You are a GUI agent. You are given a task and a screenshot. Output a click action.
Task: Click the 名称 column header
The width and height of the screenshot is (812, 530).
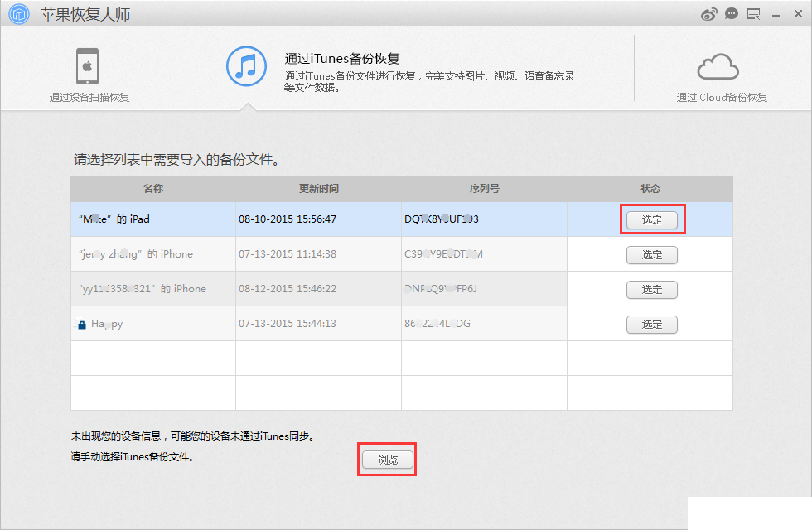pos(153,189)
